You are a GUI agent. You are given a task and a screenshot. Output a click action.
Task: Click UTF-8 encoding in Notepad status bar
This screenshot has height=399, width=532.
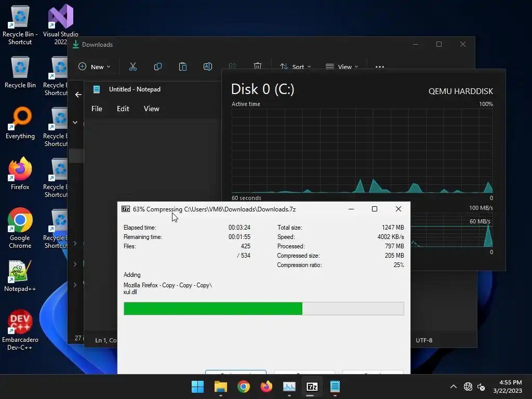click(424, 340)
